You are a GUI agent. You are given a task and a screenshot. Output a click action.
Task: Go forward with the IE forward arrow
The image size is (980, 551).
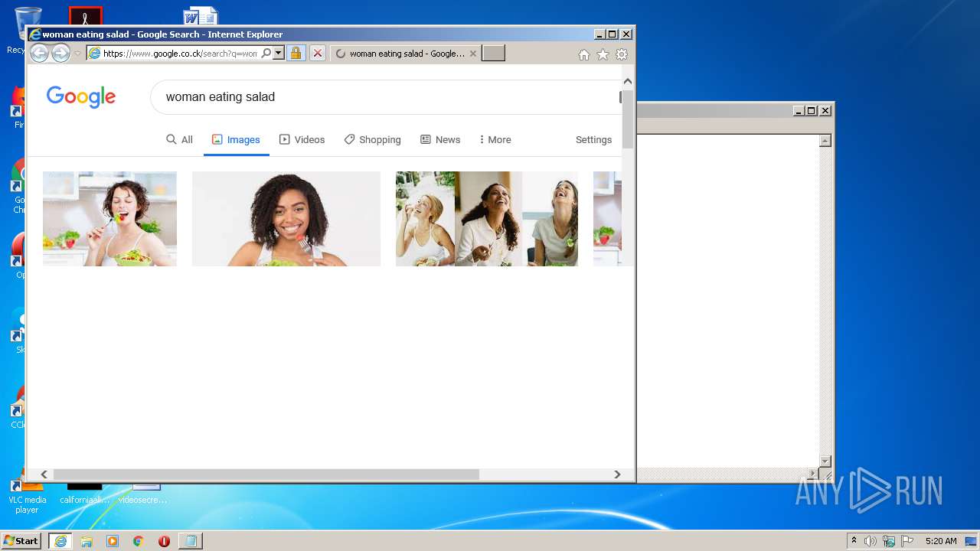pos(60,54)
